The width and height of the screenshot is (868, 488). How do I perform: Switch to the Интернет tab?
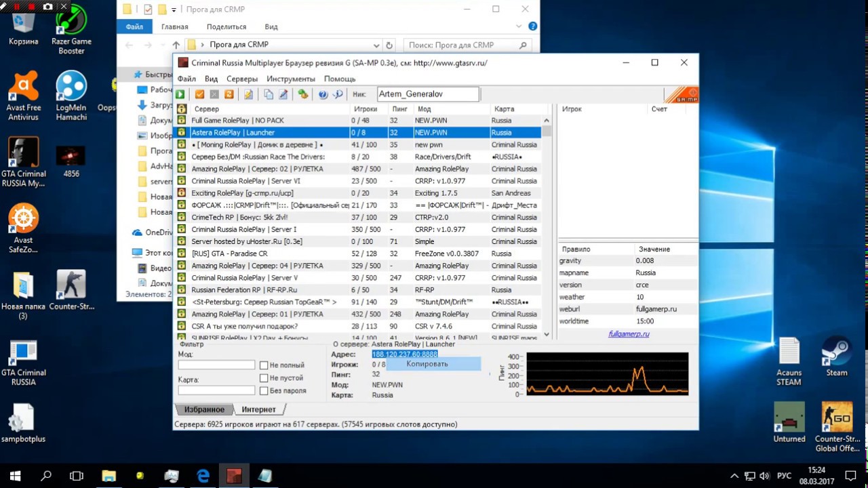click(259, 409)
